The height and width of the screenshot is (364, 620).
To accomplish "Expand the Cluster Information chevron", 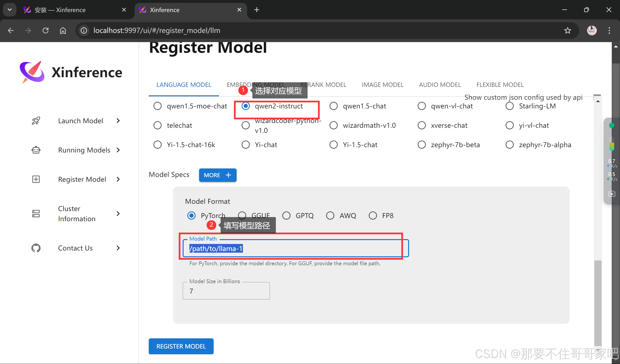I will click(118, 213).
